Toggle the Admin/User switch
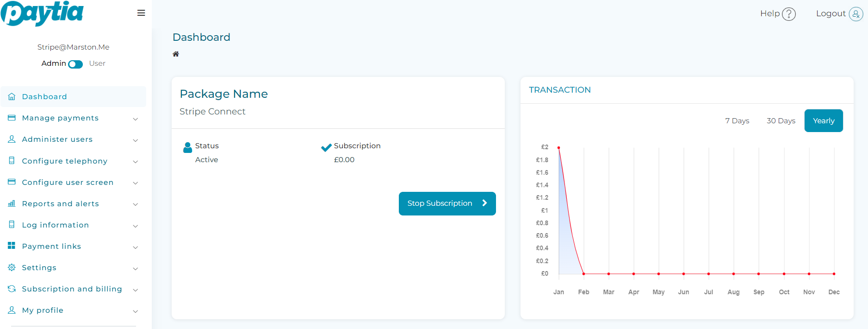The width and height of the screenshot is (868, 329). (x=75, y=64)
